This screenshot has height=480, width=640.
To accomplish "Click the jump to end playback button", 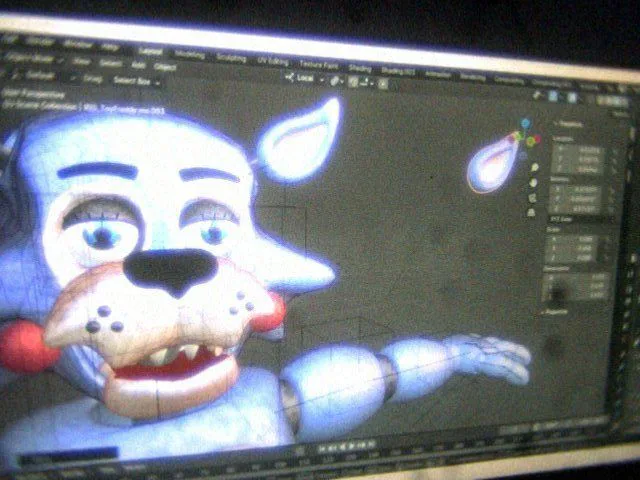I will 371,444.
